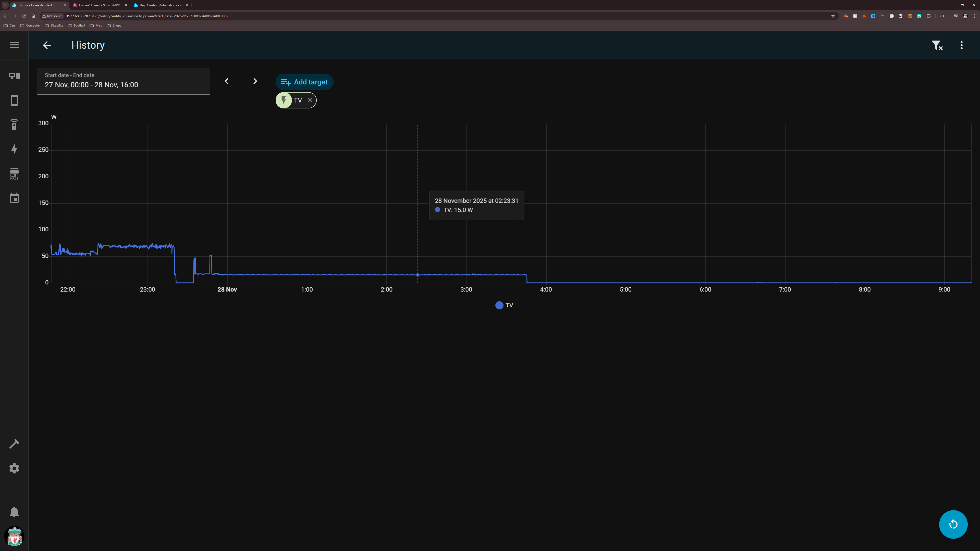The image size is (980, 551).
Task: Open Settings gear in sidebar
Action: coord(14,468)
